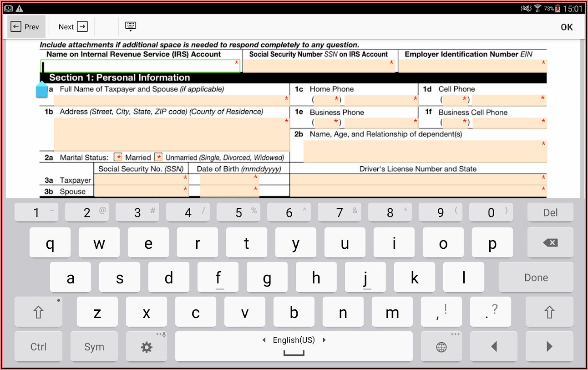Tap the number 7 key
Image resolution: width=588 pixels, height=370 pixels.
click(340, 212)
